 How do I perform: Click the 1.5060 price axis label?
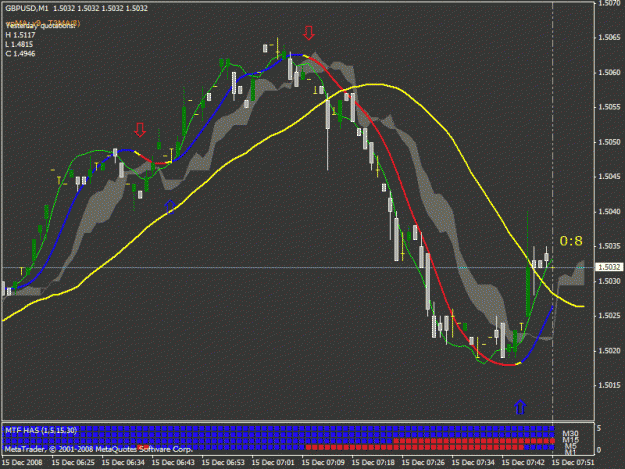(609, 73)
